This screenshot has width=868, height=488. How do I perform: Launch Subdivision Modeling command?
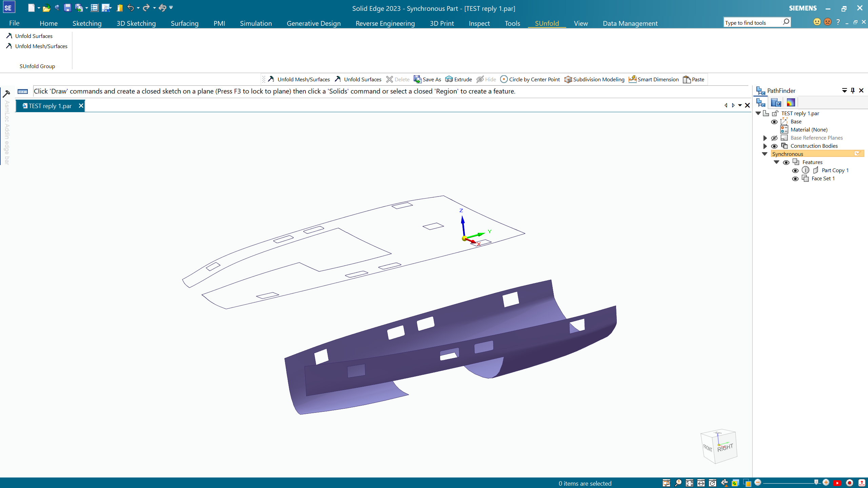568,79
